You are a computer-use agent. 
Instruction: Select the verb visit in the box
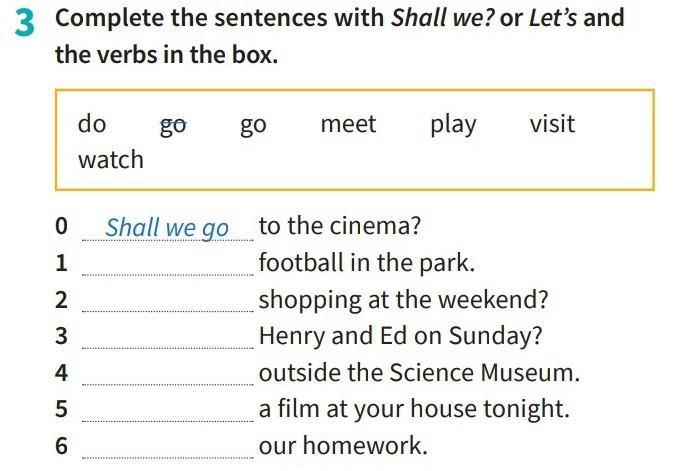pos(552,124)
